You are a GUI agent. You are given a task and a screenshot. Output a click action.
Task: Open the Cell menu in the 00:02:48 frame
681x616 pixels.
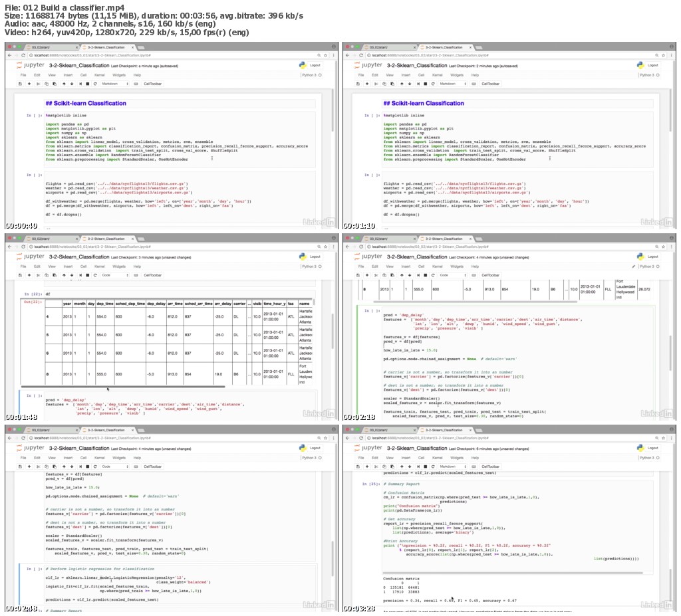(x=83, y=458)
